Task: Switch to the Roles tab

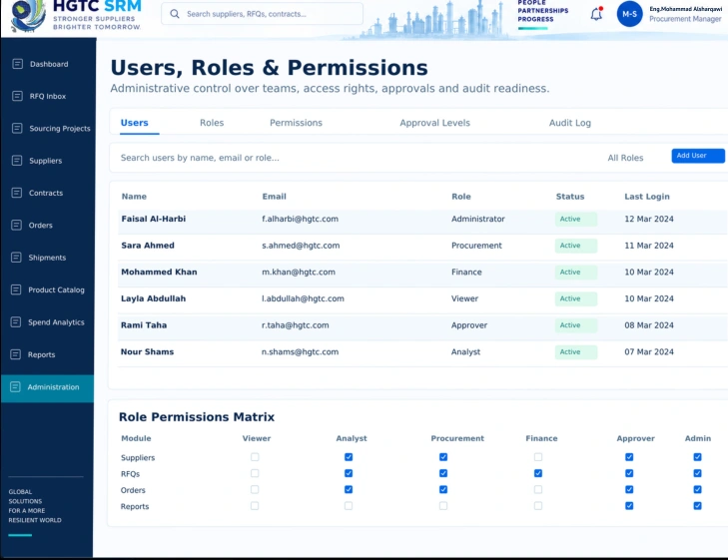Action: [x=212, y=123]
